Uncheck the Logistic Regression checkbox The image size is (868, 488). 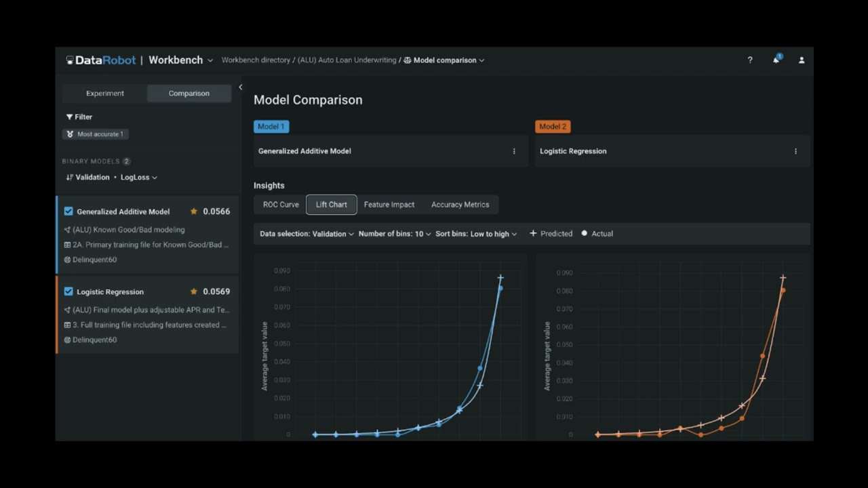(68, 291)
